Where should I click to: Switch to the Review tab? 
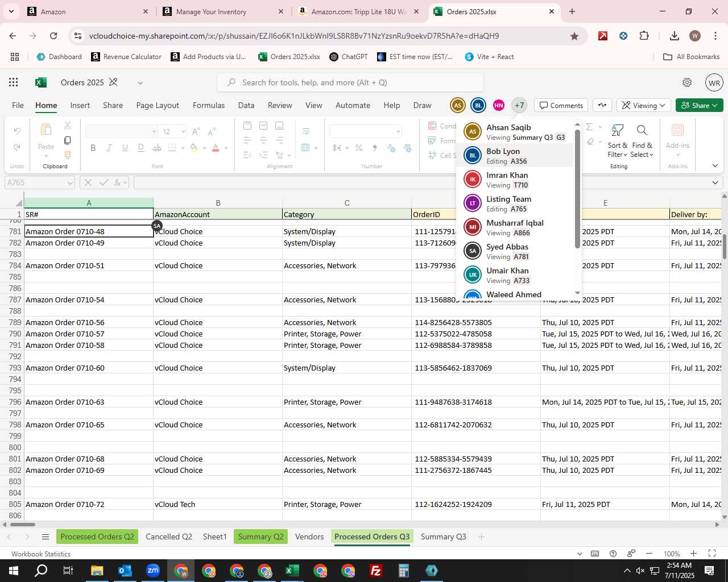pos(280,105)
